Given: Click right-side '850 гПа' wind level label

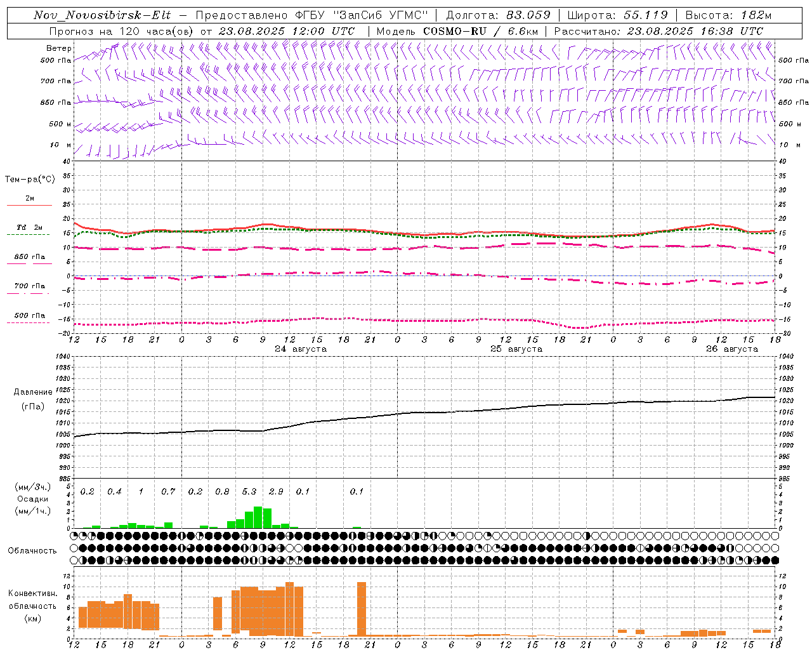Looking at the screenshot, I should 794,102.
